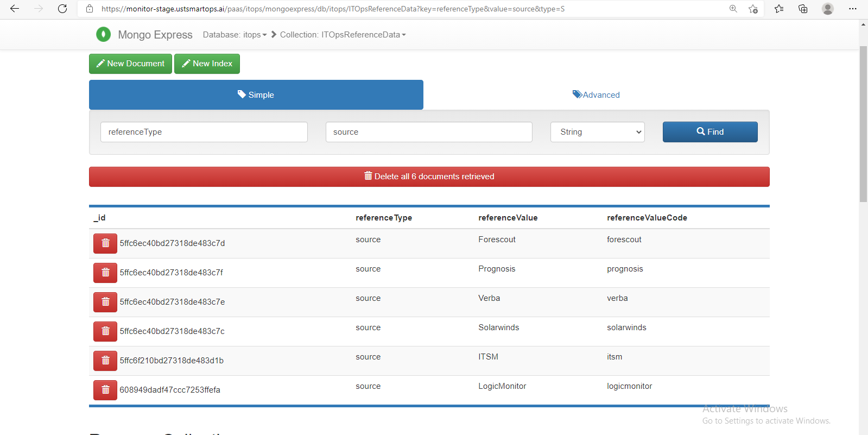Screen dimensions: 868x435
Task: Select the Forescout referenceValue cell
Action: coord(497,239)
